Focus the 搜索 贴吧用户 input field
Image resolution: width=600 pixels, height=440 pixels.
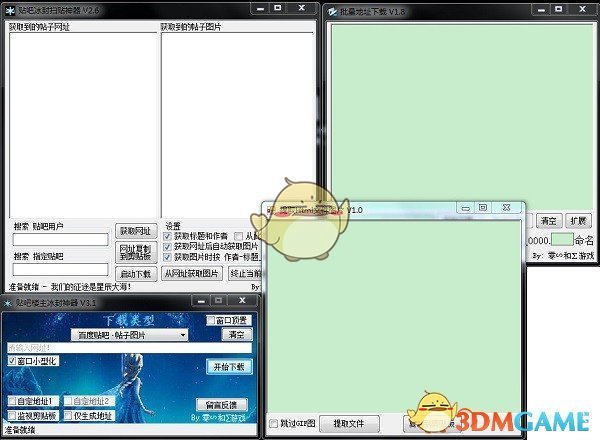click(60, 240)
